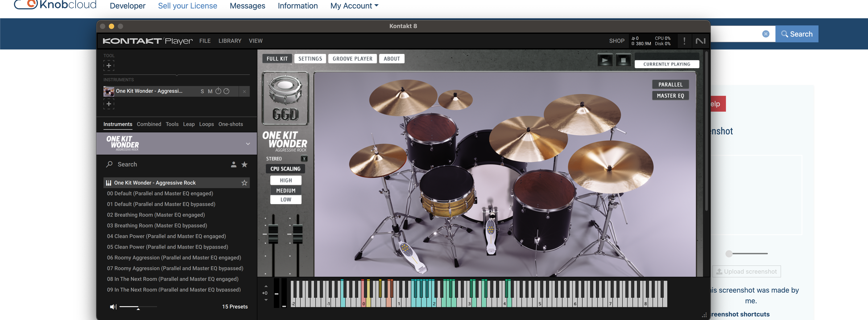The width and height of the screenshot is (868, 320).
Task: Click the Native Instruments logo icon
Action: click(701, 41)
